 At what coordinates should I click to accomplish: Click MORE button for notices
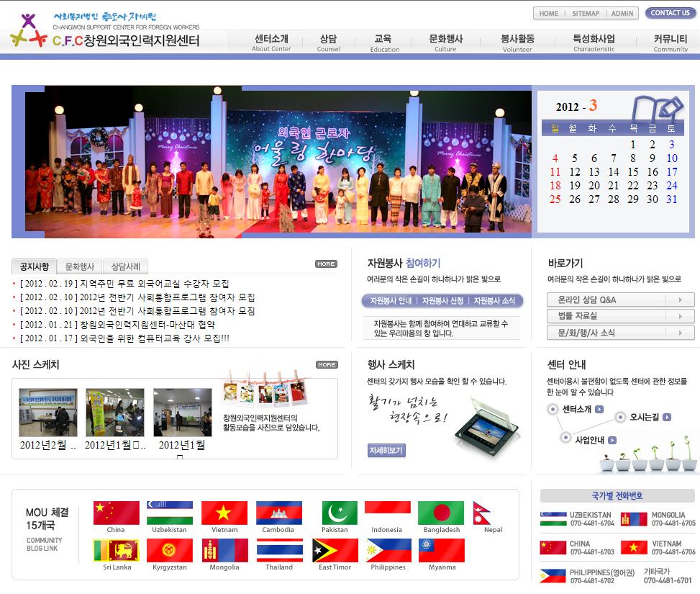(327, 264)
